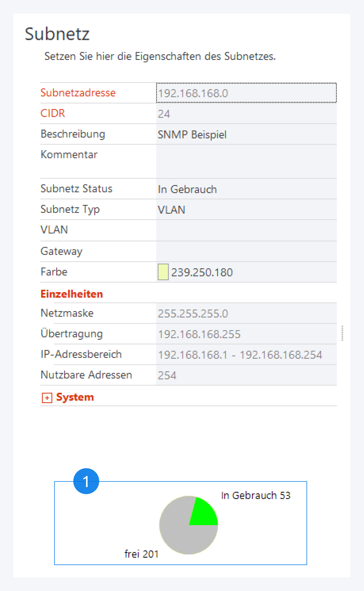
Task: Click the Farbe color swatch
Action: coord(163,272)
